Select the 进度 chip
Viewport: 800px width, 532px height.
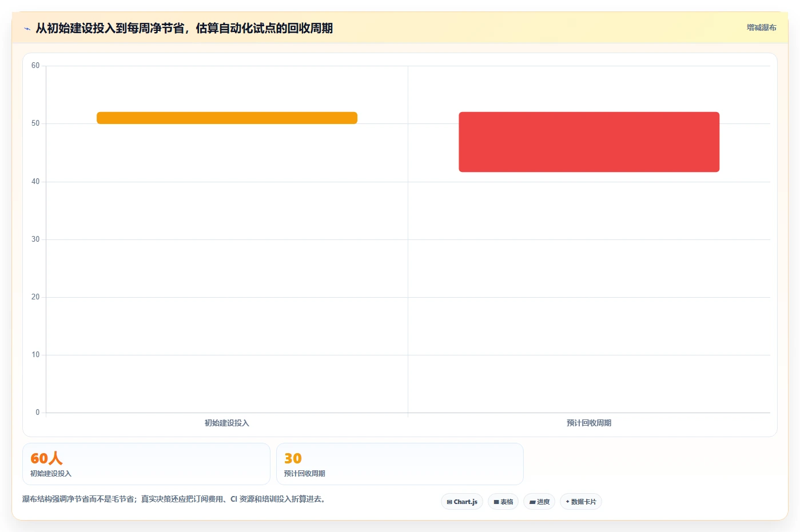(x=539, y=502)
